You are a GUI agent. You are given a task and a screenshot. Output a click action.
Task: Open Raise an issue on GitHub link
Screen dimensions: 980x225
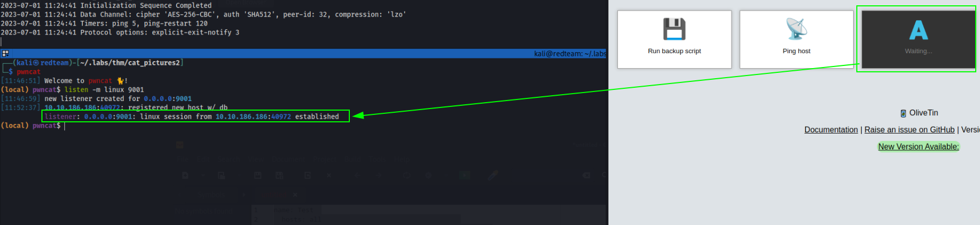909,130
